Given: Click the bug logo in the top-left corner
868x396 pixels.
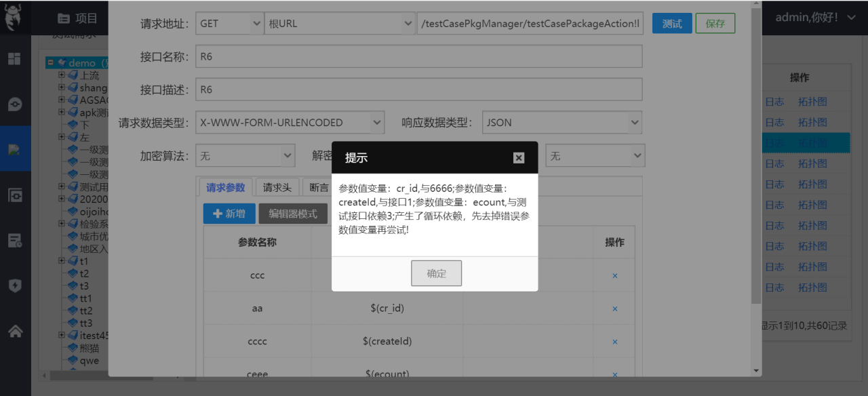Looking at the screenshot, I should pyautogui.click(x=13, y=18).
